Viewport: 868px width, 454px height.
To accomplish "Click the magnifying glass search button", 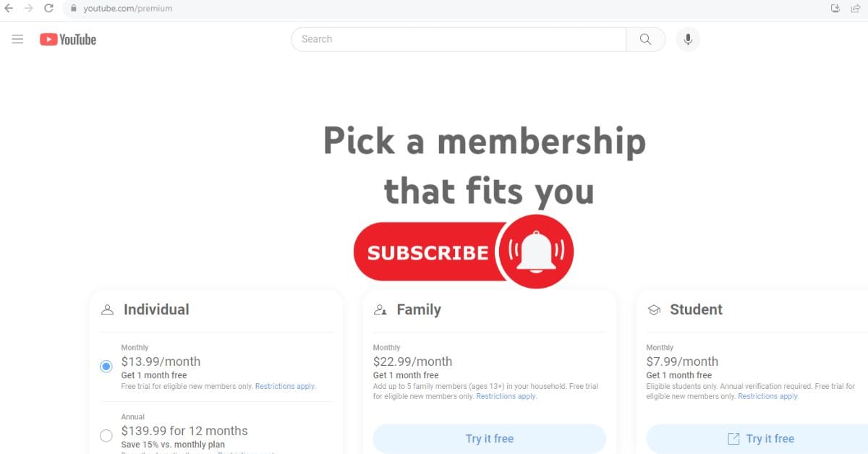I will [645, 39].
